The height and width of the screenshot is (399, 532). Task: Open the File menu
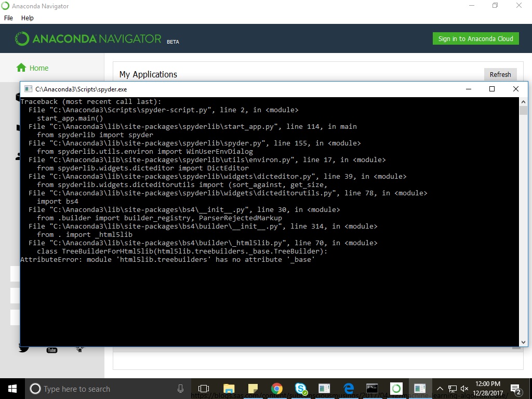click(x=8, y=18)
